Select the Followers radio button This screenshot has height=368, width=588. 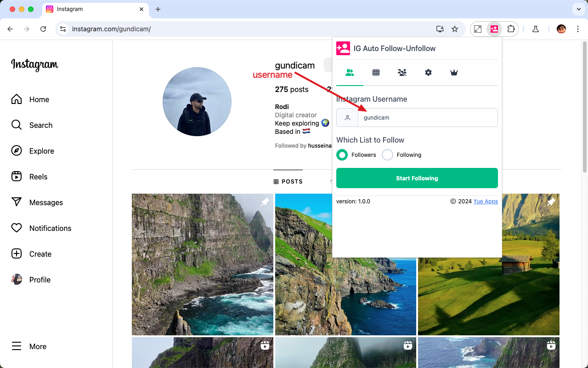click(342, 155)
